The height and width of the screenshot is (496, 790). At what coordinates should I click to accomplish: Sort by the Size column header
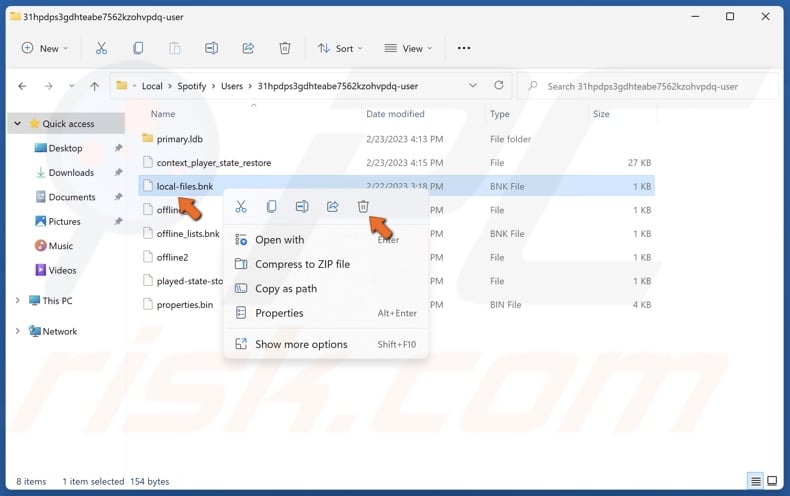click(601, 114)
